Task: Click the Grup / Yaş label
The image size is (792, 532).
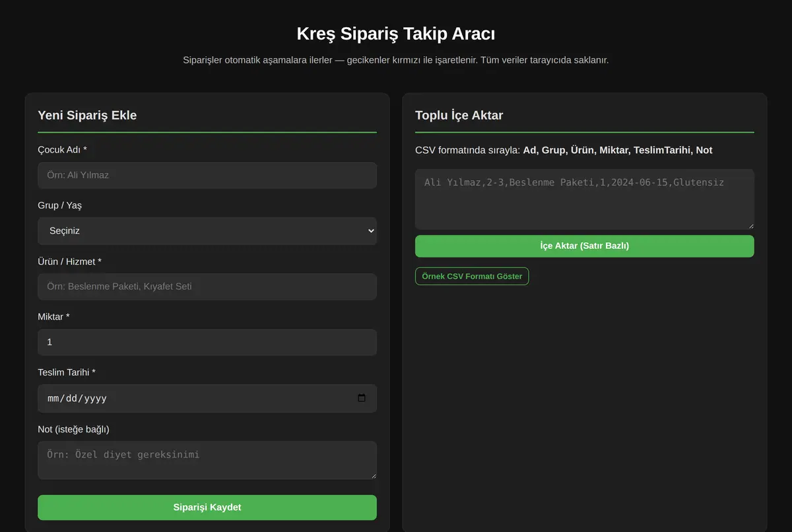Action: click(x=59, y=205)
